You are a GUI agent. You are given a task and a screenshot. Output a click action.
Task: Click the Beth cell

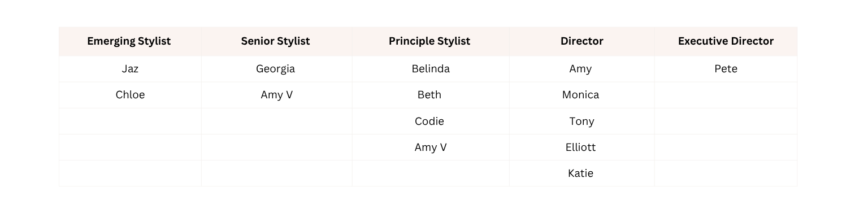(429, 95)
